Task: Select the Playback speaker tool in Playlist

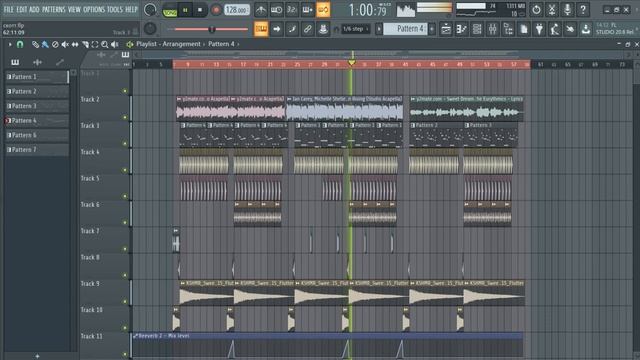Action: click(115, 44)
